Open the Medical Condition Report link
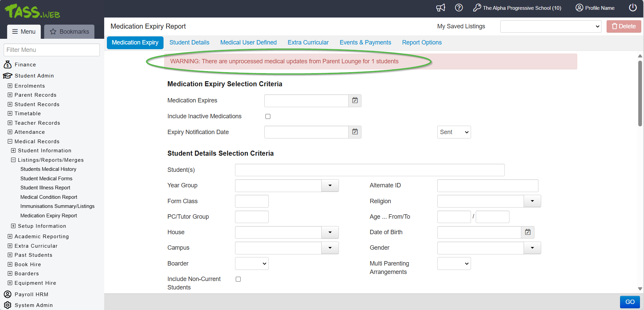Screen dimensions: 644x310 coord(49,197)
